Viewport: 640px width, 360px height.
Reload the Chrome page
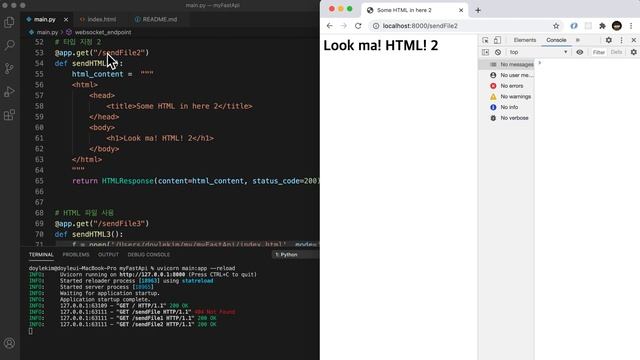[358, 26]
